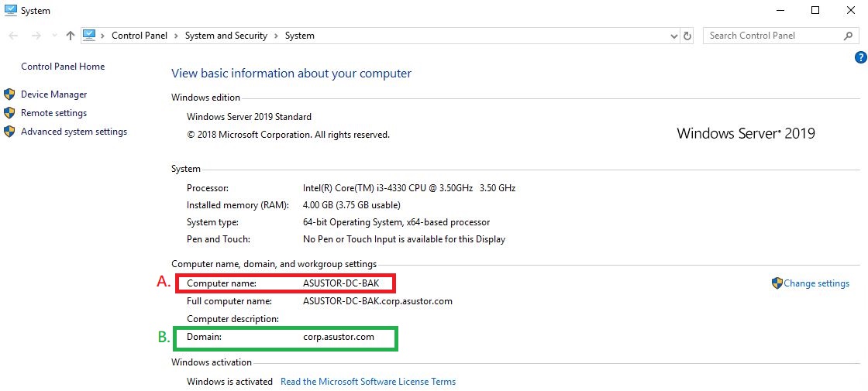
Task: Click shield icon beside Device Manager
Action: (9, 94)
